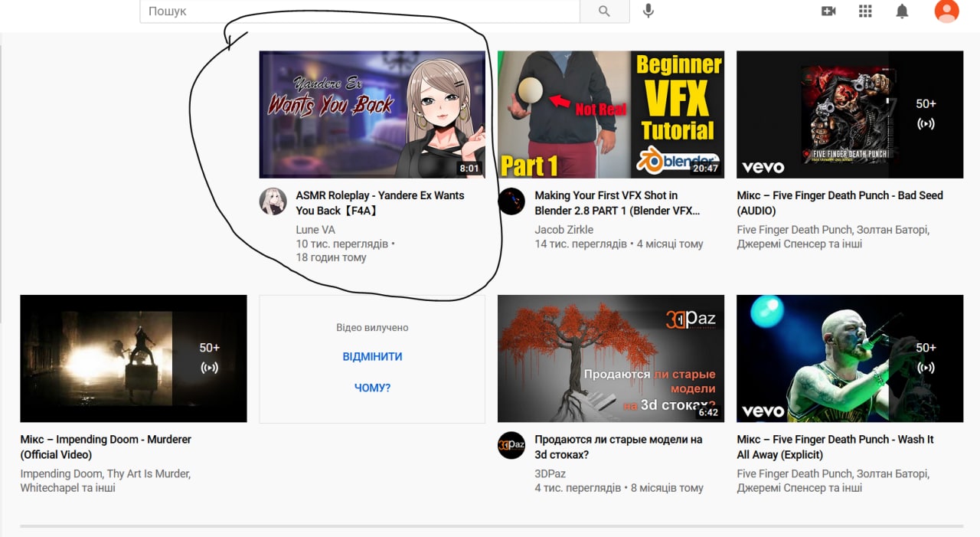This screenshot has height=537, width=980.
Task: Open title Продаются ли старые модели на 3d стоках?
Action: point(619,447)
